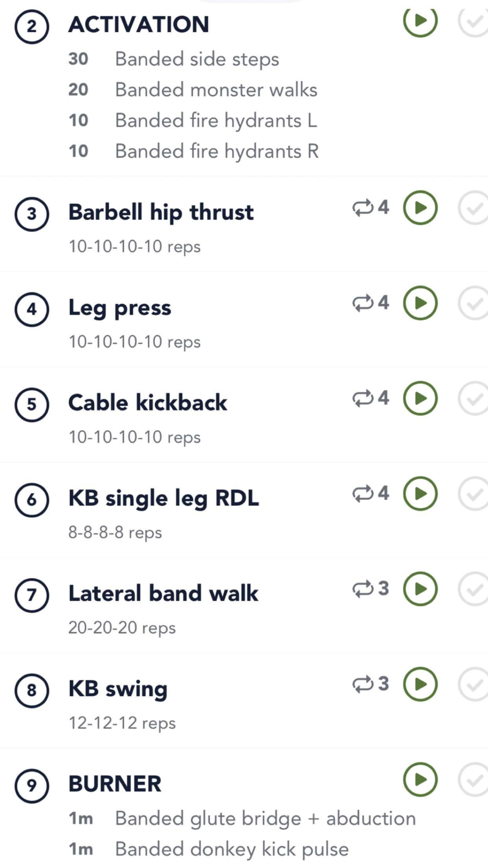The width and height of the screenshot is (488, 868).
Task: Play the BURNER section video
Action: click(420, 780)
